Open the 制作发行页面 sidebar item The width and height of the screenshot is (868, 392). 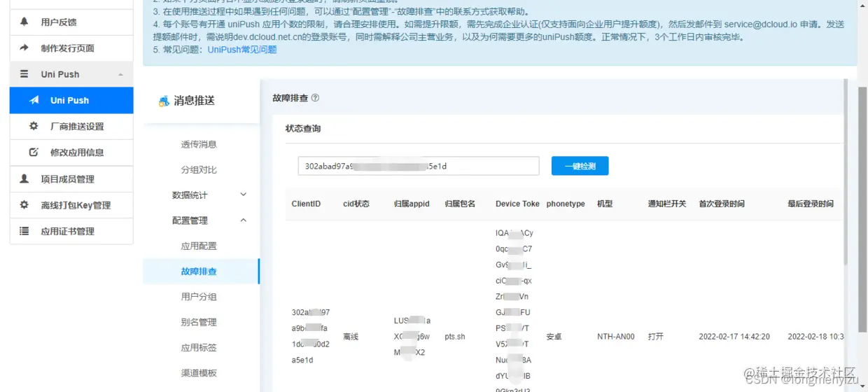pyautogui.click(x=71, y=48)
